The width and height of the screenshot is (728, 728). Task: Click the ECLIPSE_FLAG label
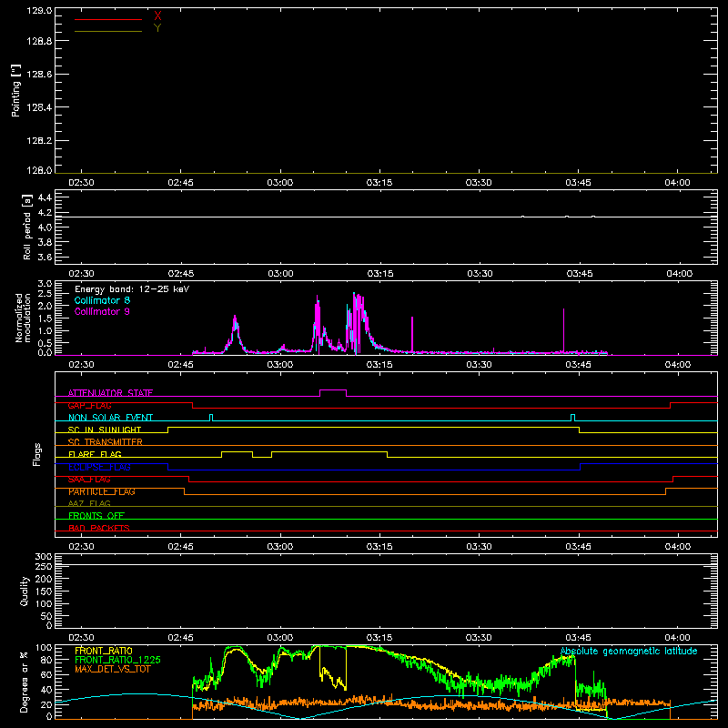[x=99, y=467]
